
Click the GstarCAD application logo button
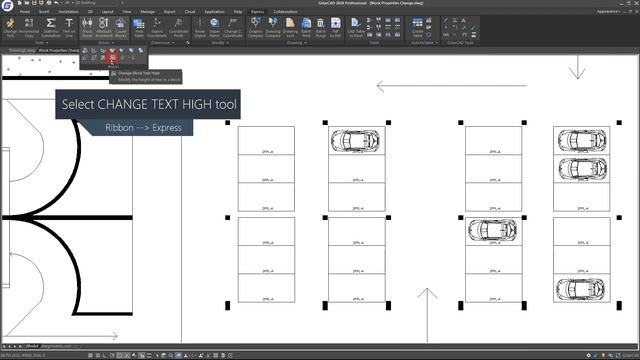pyautogui.click(x=7, y=5)
